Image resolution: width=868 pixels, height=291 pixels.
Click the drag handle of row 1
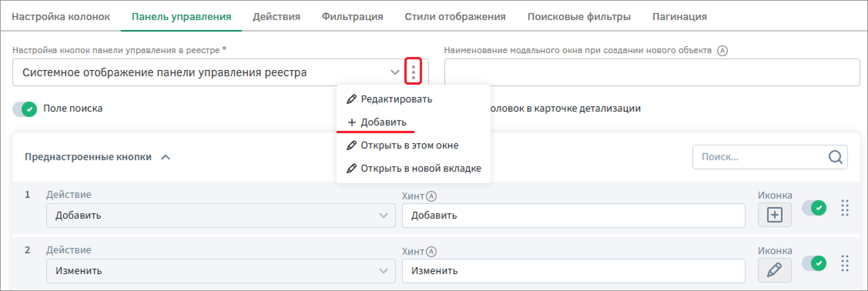click(x=845, y=208)
